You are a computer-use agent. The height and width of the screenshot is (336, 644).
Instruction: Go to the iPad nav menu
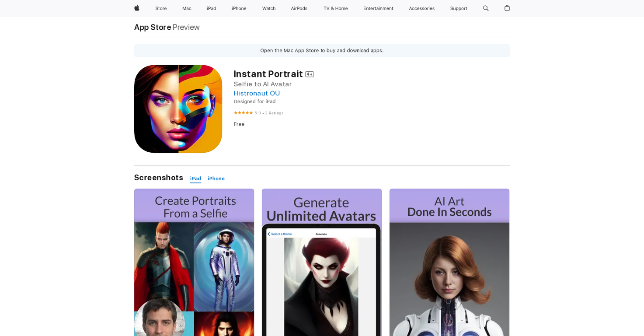(212, 8)
